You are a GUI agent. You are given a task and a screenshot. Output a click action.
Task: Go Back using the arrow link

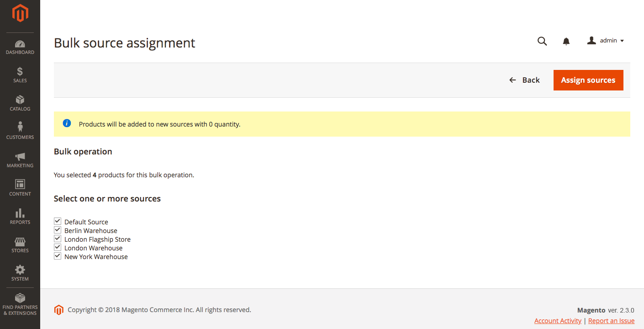coord(524,80)
